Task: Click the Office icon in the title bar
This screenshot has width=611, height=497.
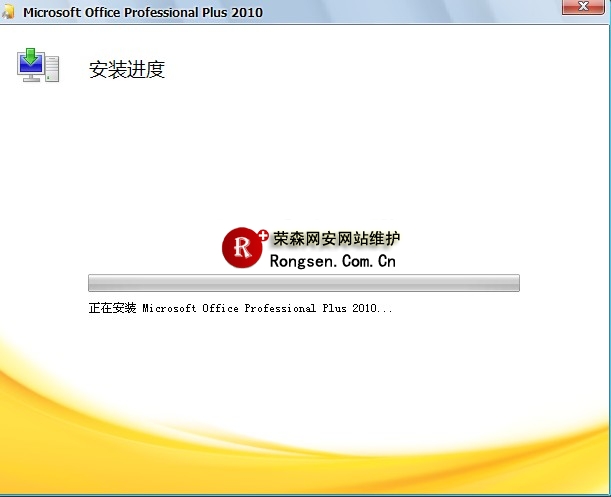Action: [x=8, y=12]
